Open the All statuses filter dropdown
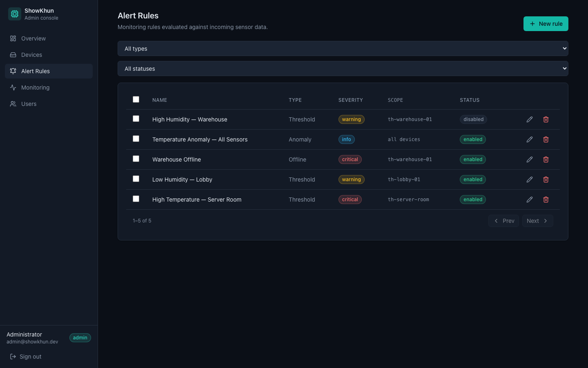Screen dimensions: 588x368 click(x=343, y=69)
